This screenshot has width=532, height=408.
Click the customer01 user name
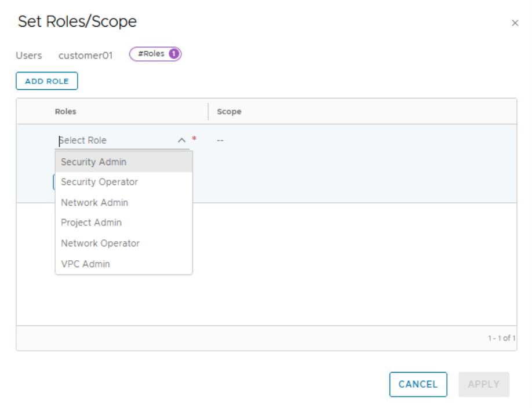[85, 56]
